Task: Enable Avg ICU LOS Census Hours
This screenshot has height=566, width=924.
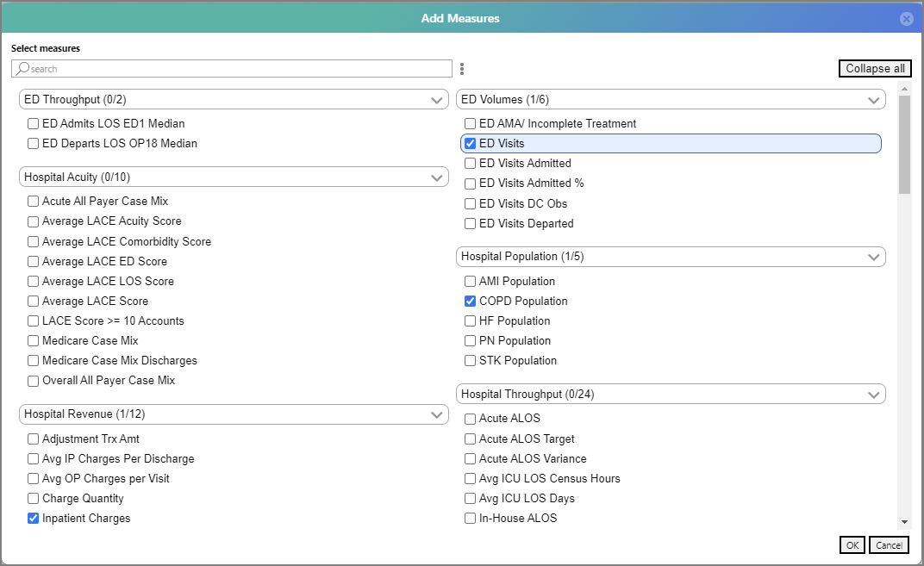Action: coord(471,479)
